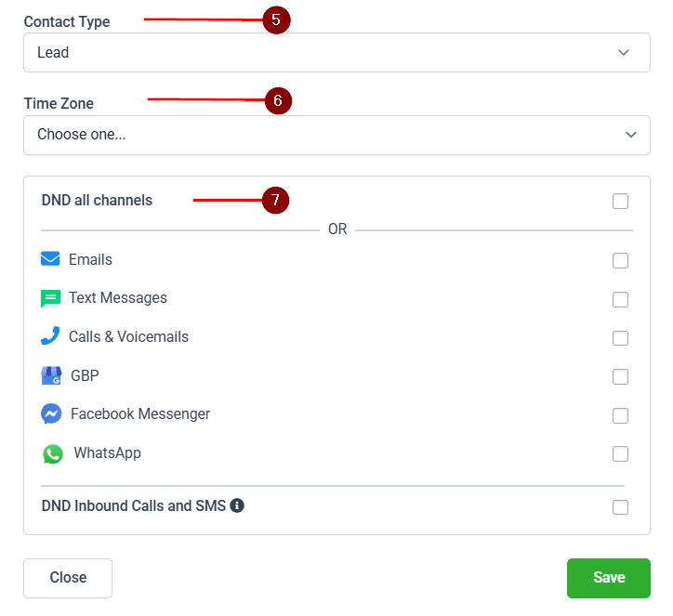Click the red number 7 annotation badge
The height and width of the screenshot is (616, 673).
pyautogui.click(x=275, y=200)
